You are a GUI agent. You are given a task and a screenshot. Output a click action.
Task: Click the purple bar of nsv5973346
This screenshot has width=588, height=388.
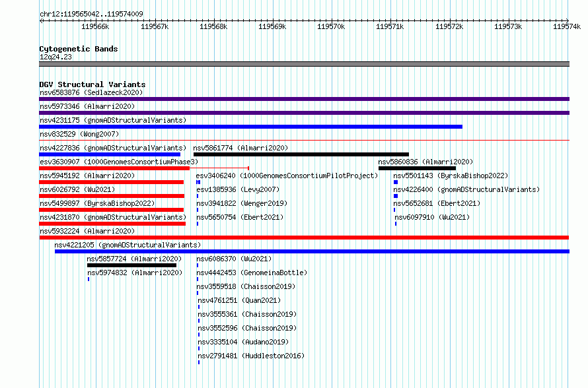pyautogui.click(x=304, y=113)
